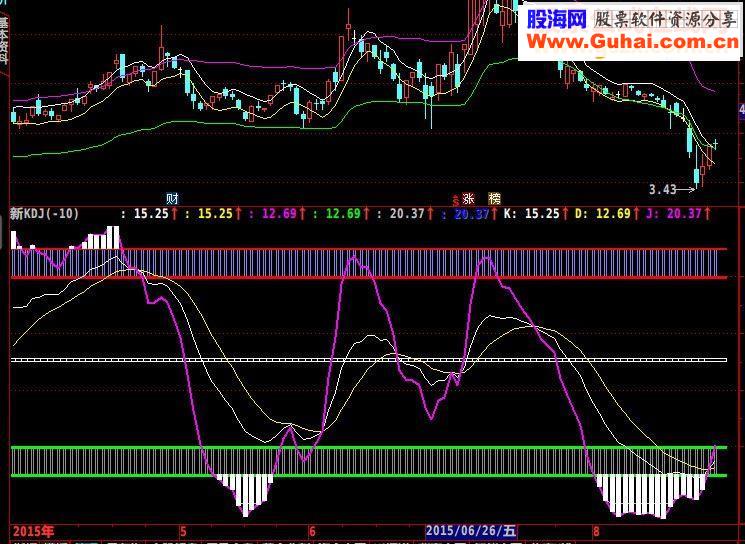Image resolution: width=745 pixels, height=544 pixels.
Task: Open the Www.Guhai.com.cn link
Action: [x=632, y=41]
